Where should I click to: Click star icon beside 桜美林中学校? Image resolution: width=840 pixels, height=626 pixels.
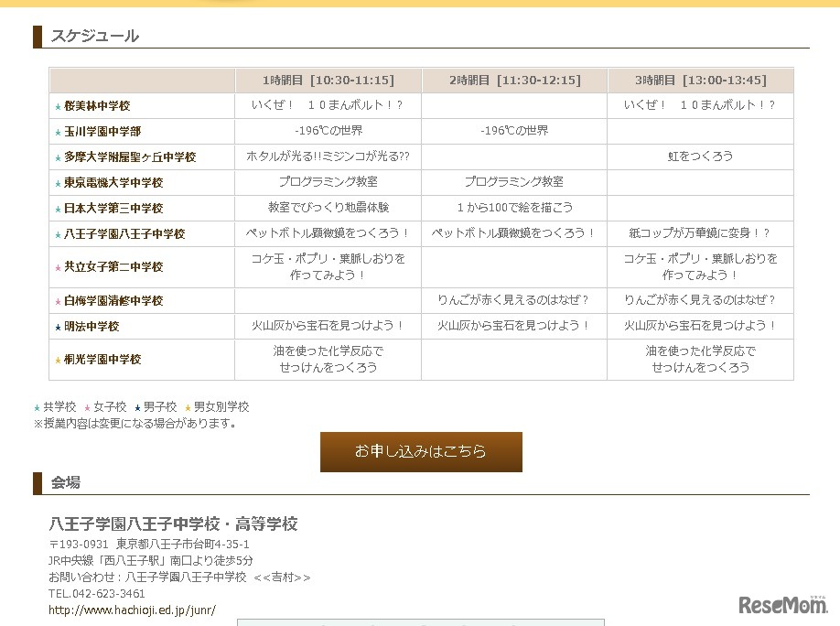58,107
